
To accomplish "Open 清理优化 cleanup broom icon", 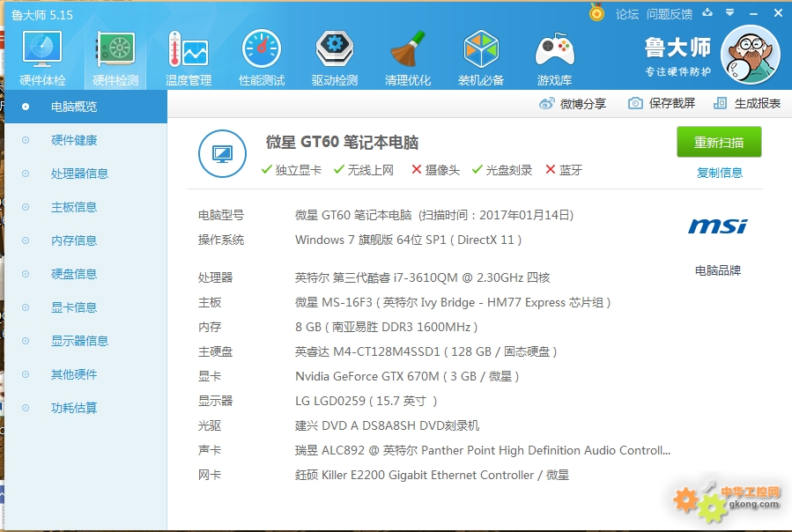I will point(408,57).
